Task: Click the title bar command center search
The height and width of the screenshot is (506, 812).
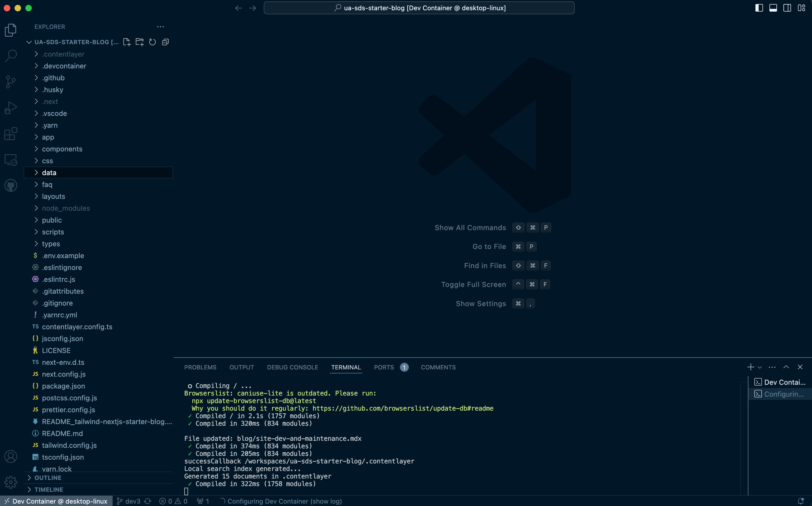Action: pyautogui.click(x=419, y=8)
